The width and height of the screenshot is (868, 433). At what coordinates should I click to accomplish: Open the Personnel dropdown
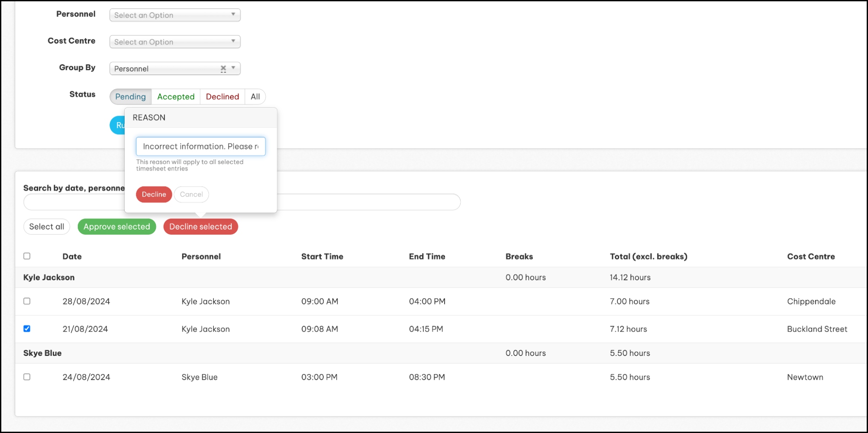174,15
